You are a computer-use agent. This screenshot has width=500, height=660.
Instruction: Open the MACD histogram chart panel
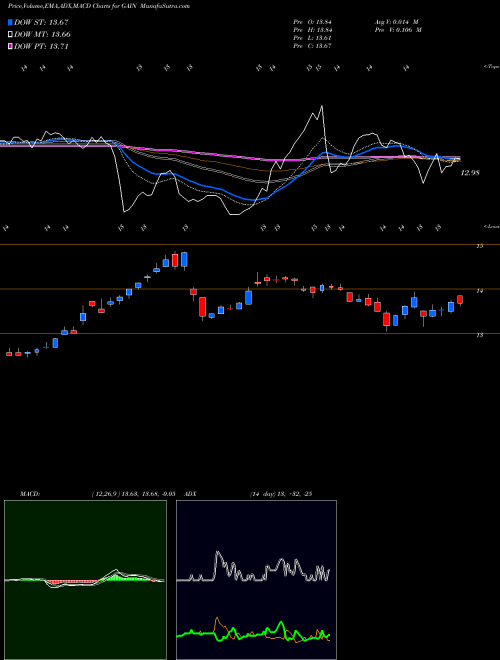[x=85, y=580]
